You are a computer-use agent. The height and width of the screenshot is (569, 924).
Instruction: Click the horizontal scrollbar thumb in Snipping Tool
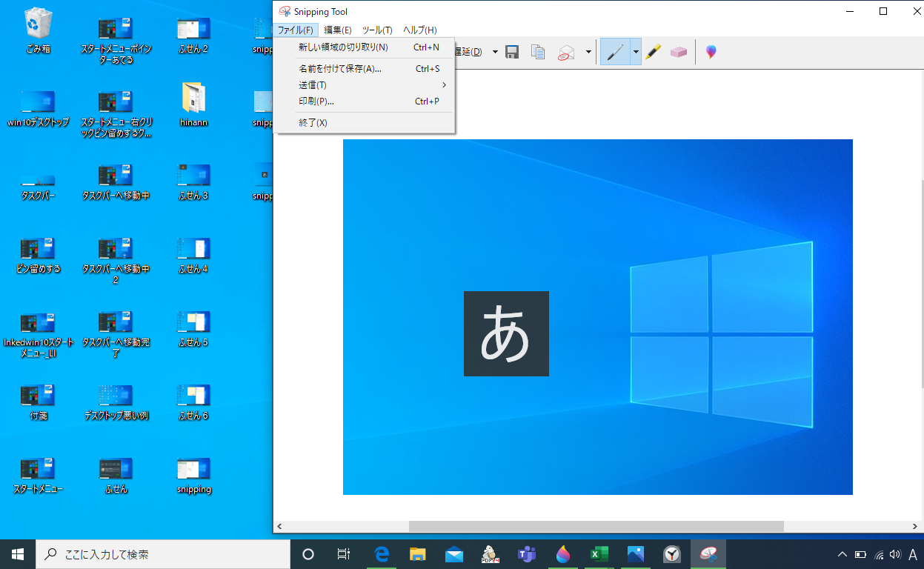pos(596,526)
